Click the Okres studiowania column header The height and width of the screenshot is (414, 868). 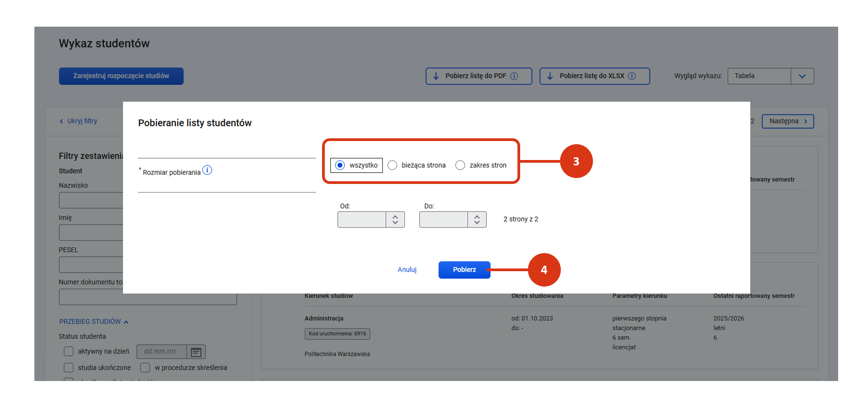pyautogui.click(x=537, y=296)
